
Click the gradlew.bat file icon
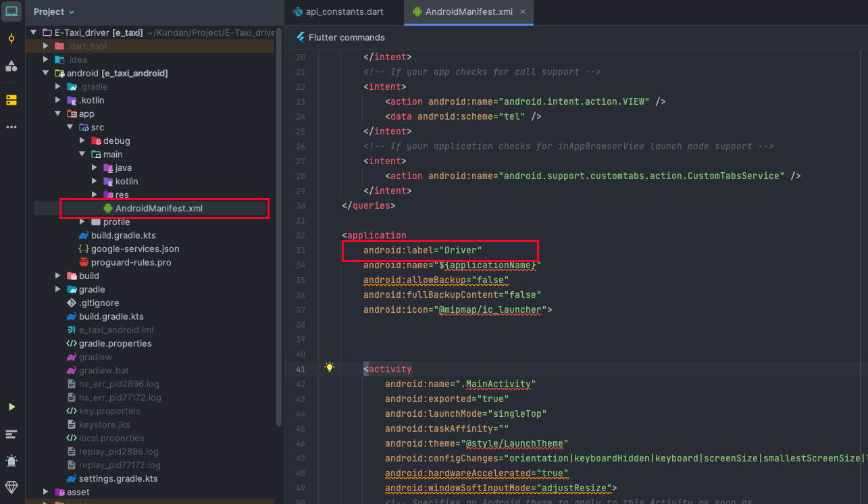point(72,370)
